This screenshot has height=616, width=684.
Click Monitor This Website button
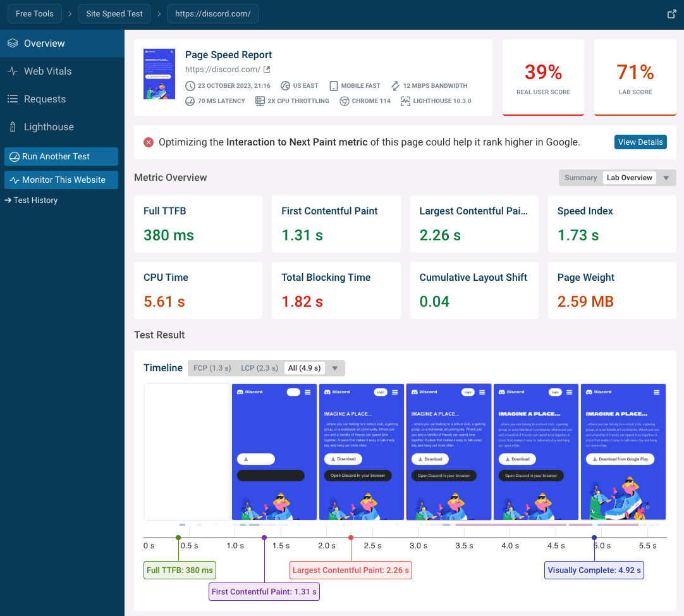[61, 180]
